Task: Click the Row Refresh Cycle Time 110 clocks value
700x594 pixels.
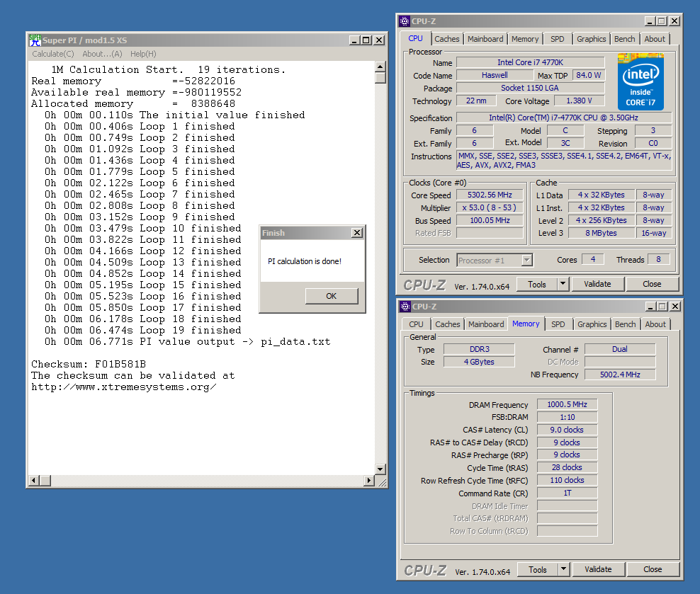Action: [567, 480]
